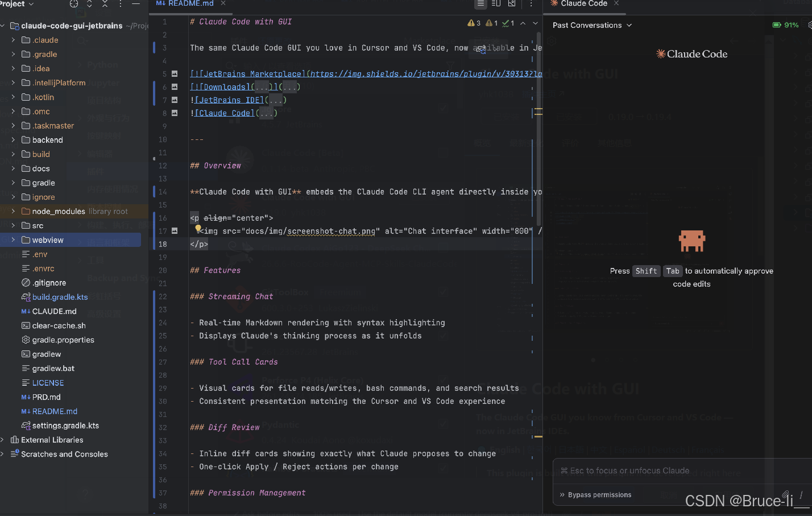Expand the .claude folder
The height and width of the screenshot is (516, 812).
tap(13, 40)
